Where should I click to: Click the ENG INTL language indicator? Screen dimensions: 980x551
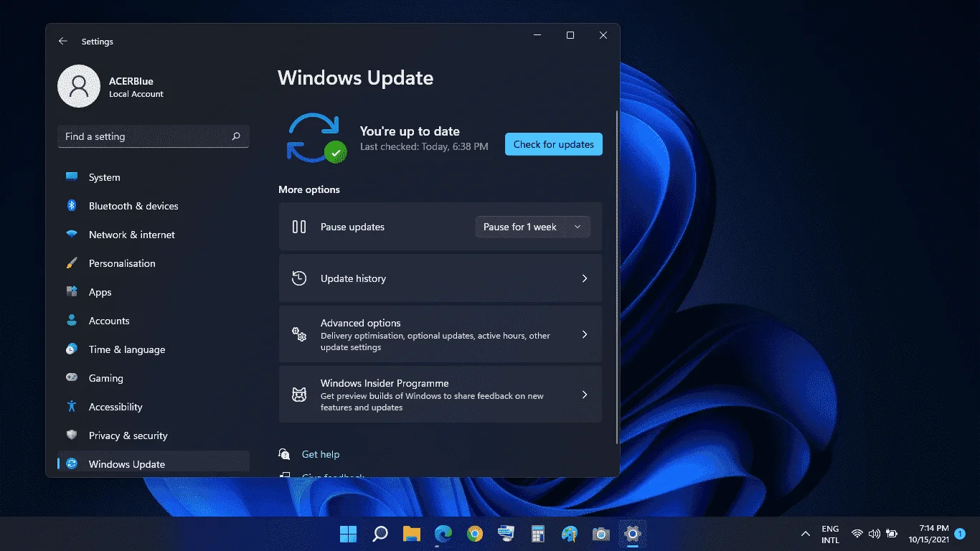830,534
